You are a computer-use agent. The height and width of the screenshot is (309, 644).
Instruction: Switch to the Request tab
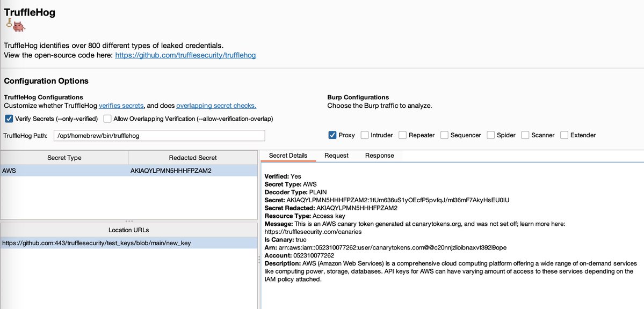(x=336, y=156)
